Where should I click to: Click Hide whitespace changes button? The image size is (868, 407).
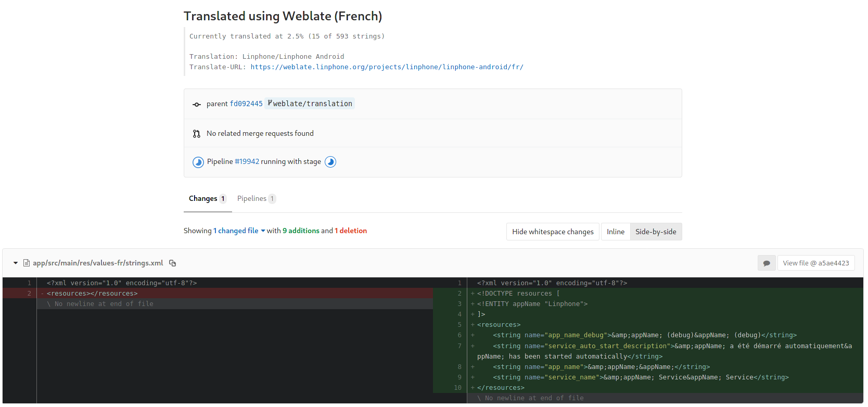coord(553,232)
